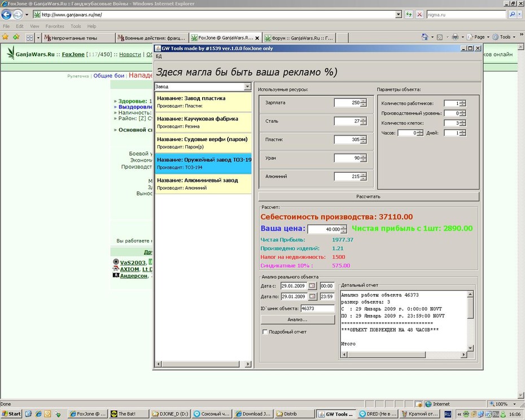The height and width of the screenshot is (420, 525).
Task: Select 'Завод пластика' in the list
Action: click(x=203, y=102)
